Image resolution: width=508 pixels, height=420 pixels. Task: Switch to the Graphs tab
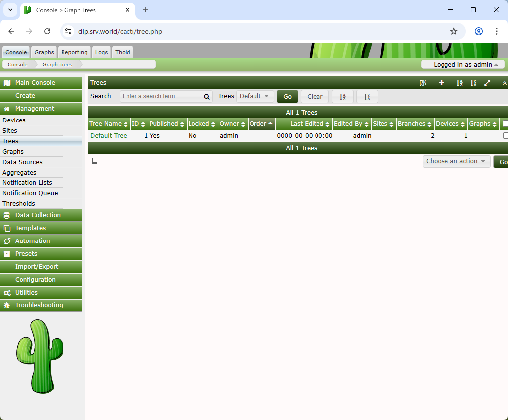click(44, 52)
